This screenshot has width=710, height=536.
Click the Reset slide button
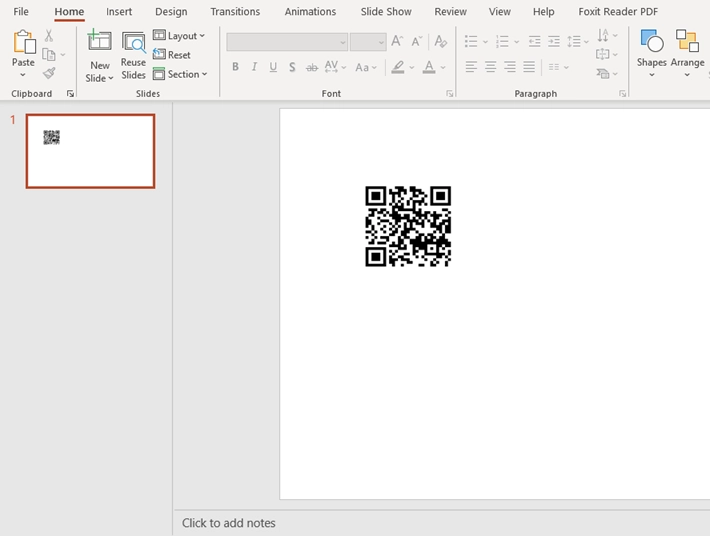[172, 55]
